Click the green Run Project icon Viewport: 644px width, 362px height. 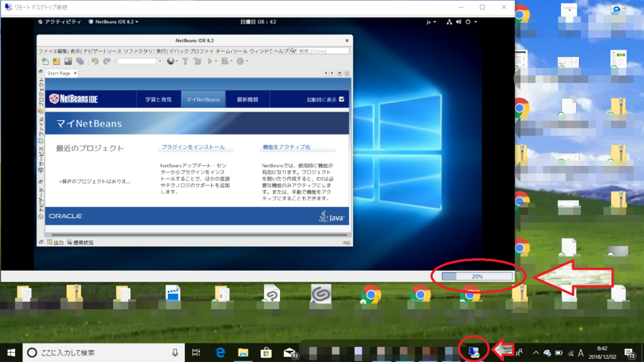[x=210, y=61]
